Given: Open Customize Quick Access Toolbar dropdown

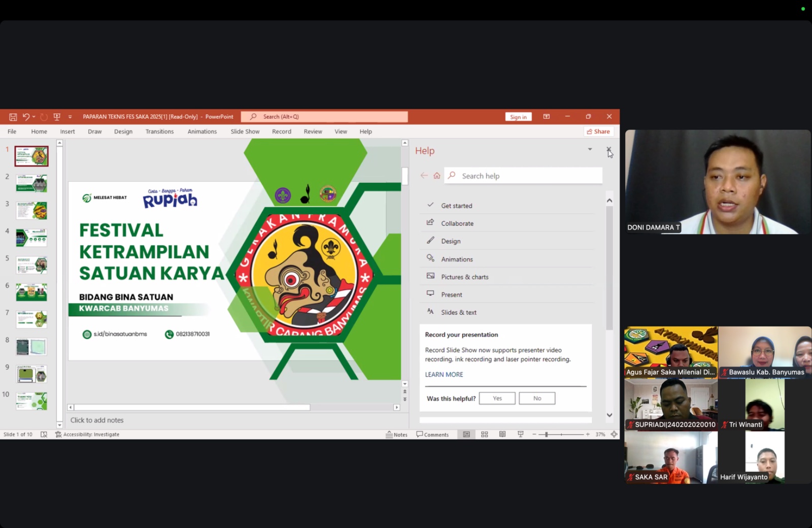Looking at the screenshot, I should [70, 117].
